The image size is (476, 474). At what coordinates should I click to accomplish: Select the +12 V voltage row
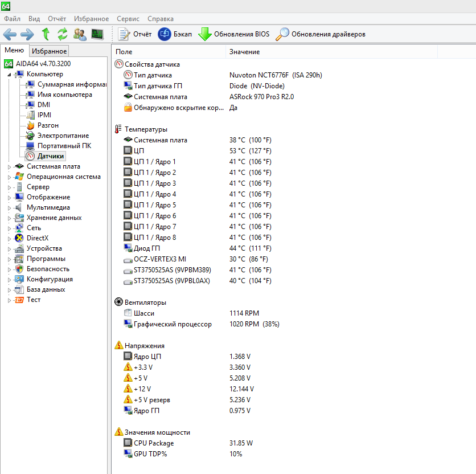coord(189,389)
